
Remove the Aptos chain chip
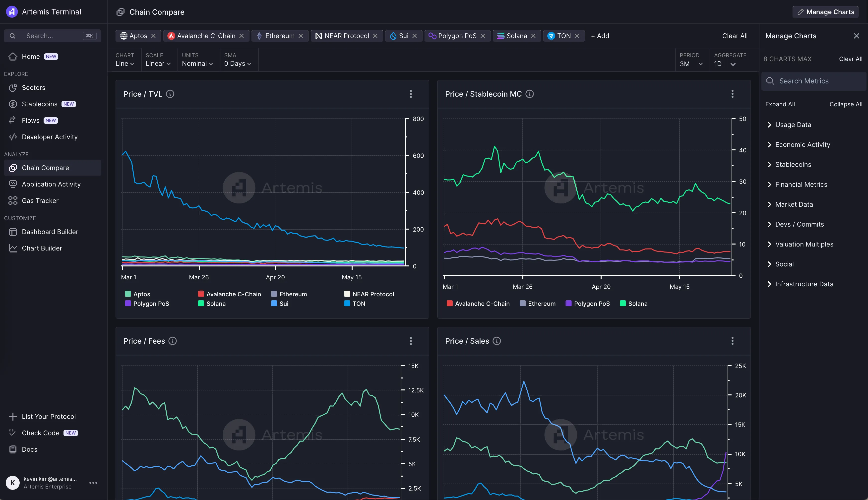click(153, 36)
